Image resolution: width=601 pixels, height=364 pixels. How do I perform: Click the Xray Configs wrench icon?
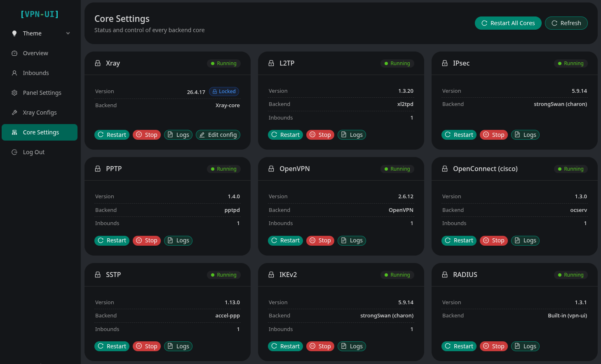[14, 113]
